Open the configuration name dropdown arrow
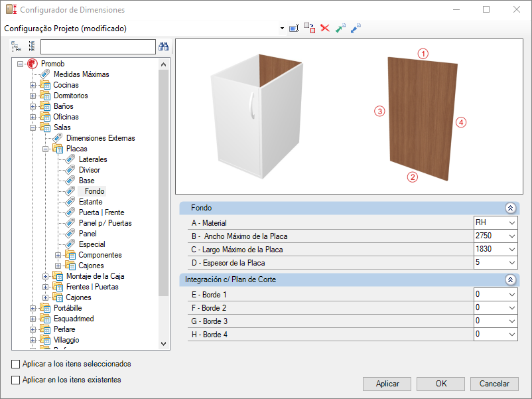Image resolution: width=532 pixels, height=399 pixels. (282, 28)
